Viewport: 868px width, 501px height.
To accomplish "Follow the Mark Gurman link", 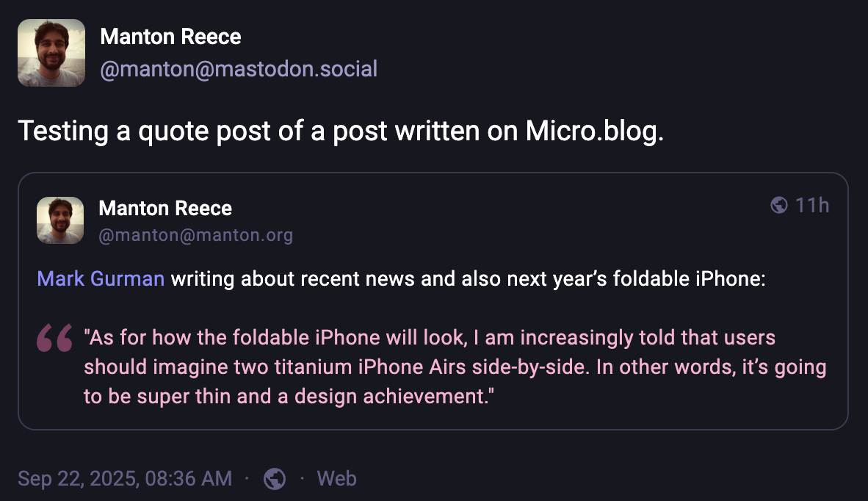I will (101, 279).
